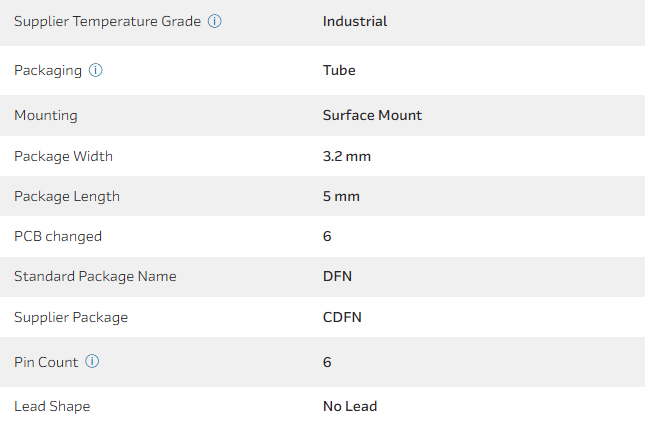Click the Tube packaging value
The width and height of the screenshot is (645, 435).
coord(339,70)
